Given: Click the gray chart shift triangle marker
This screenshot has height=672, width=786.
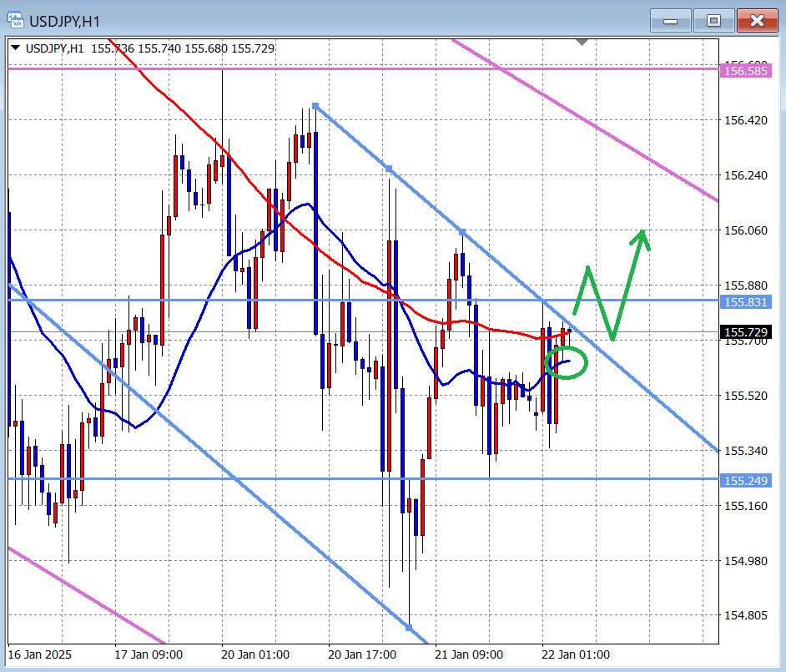Looking at the screenshot, I should (582, 41).
